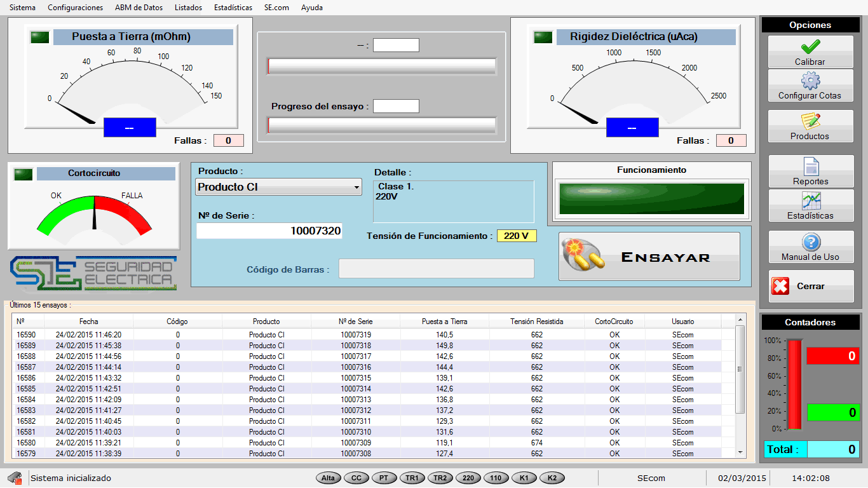Open Manual de Uso help icon
868x488 pixels.
[x=811, y=242]
